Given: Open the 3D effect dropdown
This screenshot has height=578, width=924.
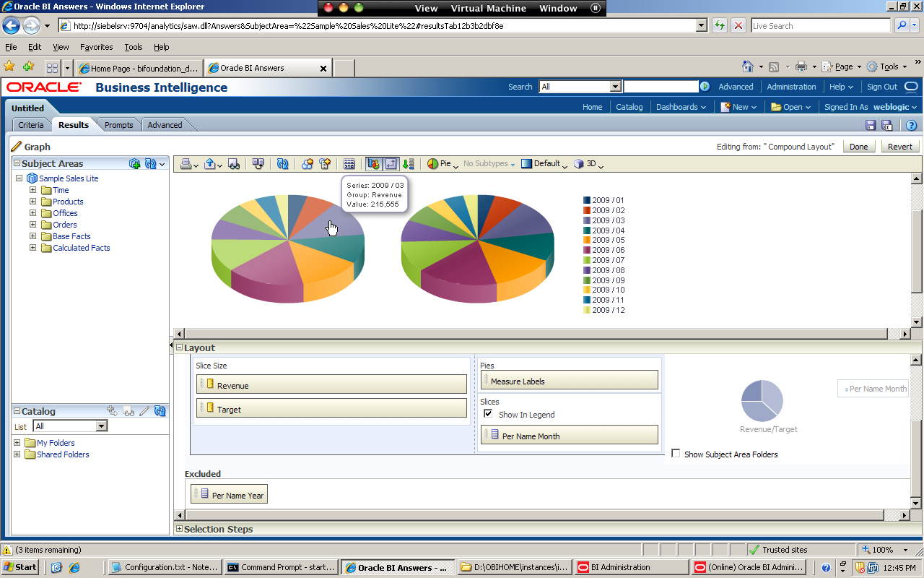Looking at the screenshot, I should 590,164.
